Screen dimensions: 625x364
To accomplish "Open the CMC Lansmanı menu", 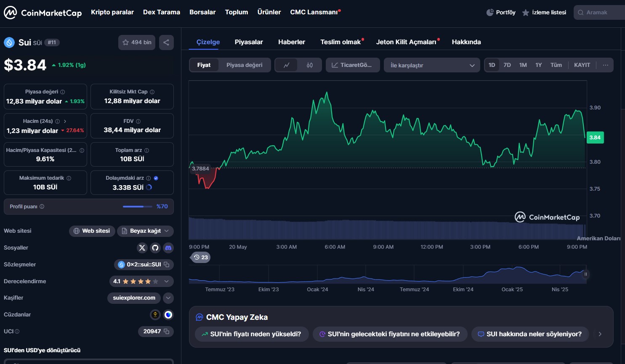I will 314,12.
